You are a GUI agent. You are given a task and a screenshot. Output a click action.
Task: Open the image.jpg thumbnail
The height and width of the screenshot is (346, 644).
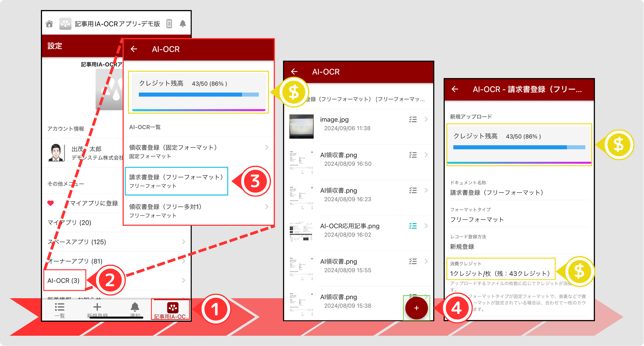click(x=301, y=126)
